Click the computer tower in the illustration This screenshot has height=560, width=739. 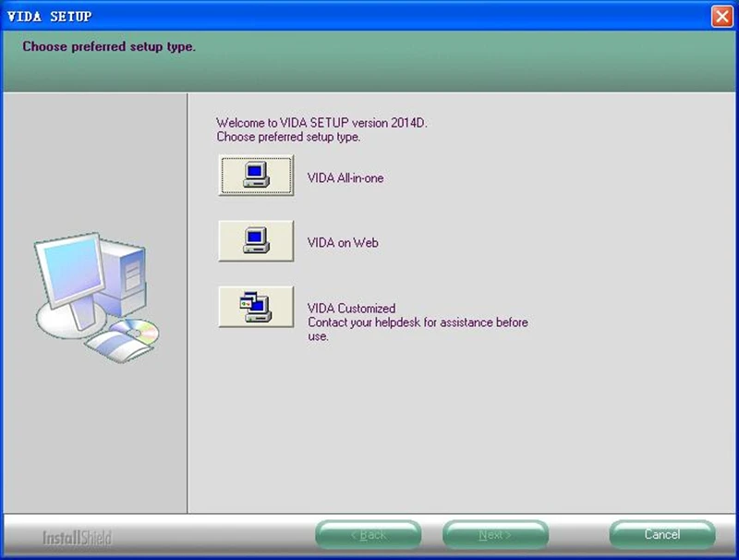(x=125, y=278)
